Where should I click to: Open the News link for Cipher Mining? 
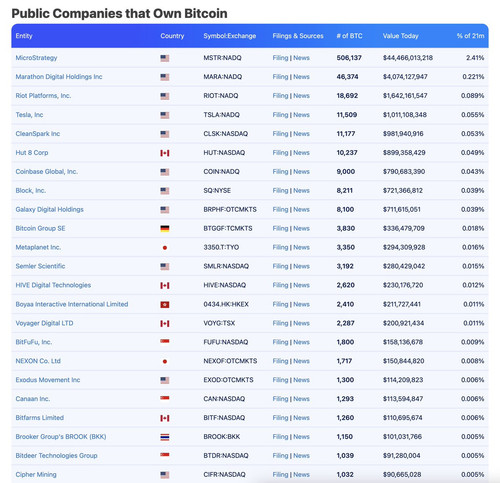(301, 475)
